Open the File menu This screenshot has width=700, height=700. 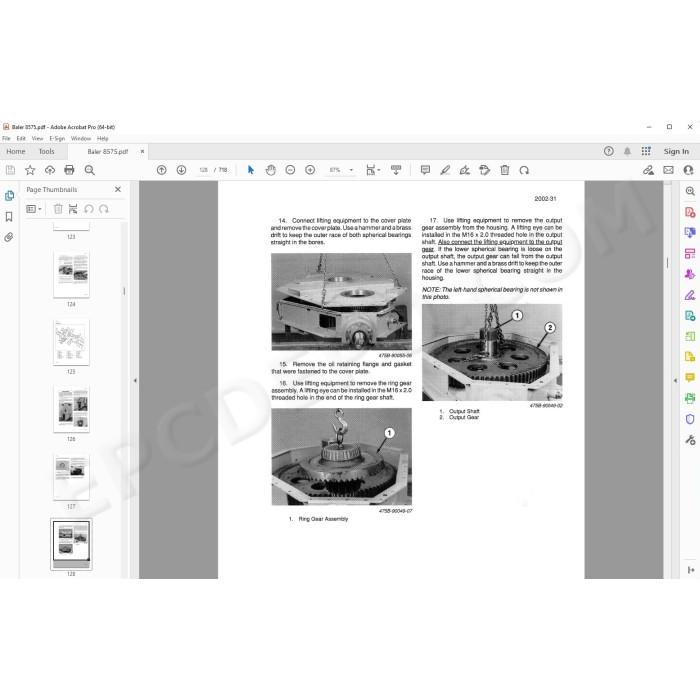6,138
